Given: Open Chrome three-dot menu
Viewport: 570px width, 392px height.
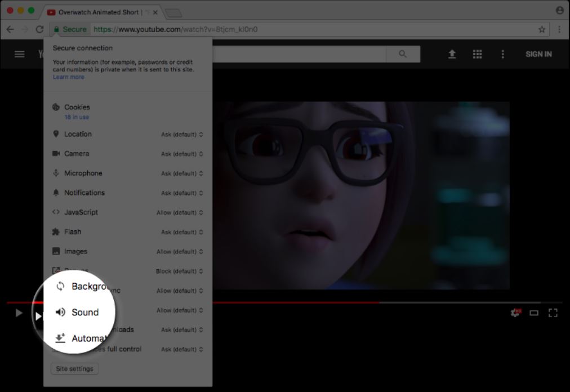Looking at the screenshot, I should [x=559, y=29].
